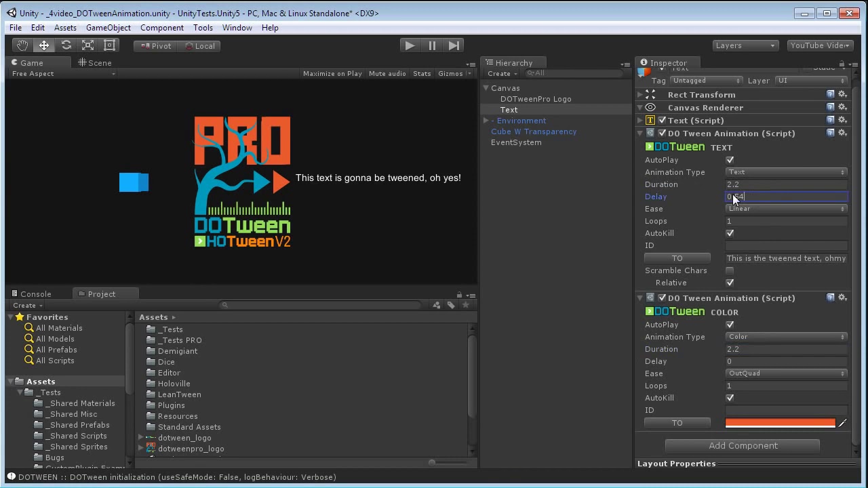
Task: Lock the Inspector panel
Action: point(842,64)
